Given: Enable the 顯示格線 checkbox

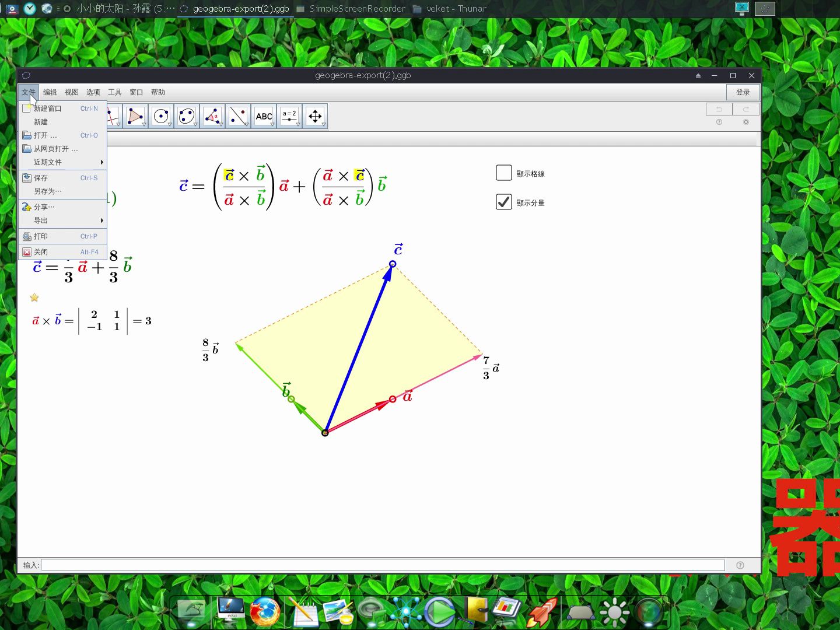Looking at the screenshot, I should coord(504,173).
